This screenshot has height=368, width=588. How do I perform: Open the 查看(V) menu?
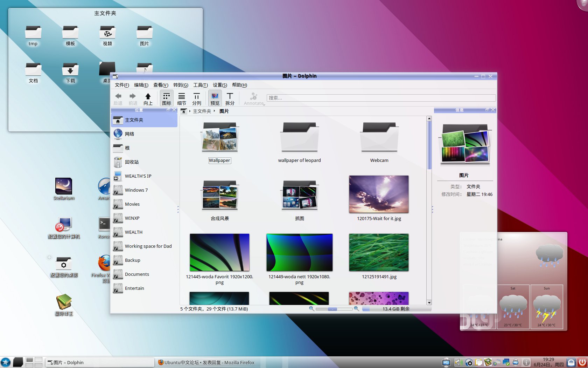click(x=161, y=85)
